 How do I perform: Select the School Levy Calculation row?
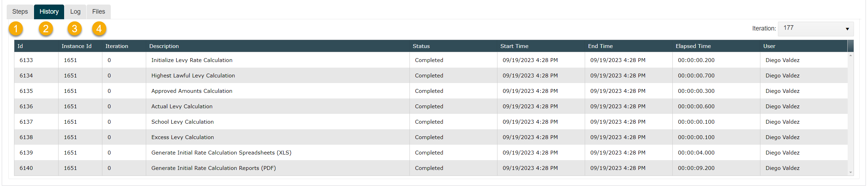[x=431, y=122]
